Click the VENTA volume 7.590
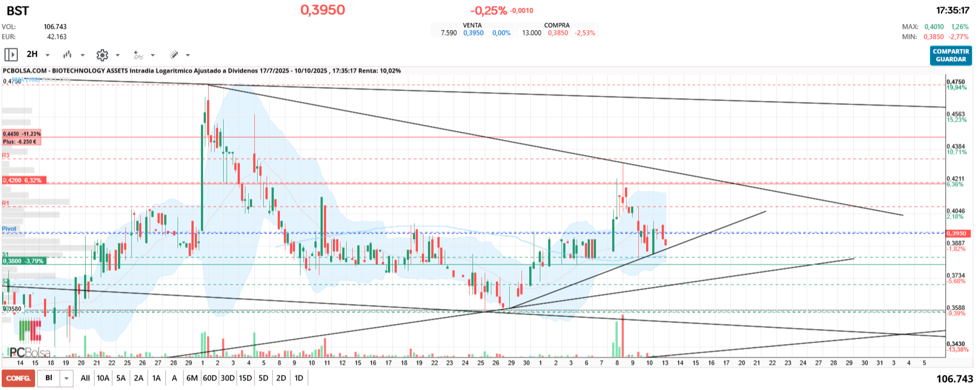The width and height of the screenshot is (980, 390). 449,33
